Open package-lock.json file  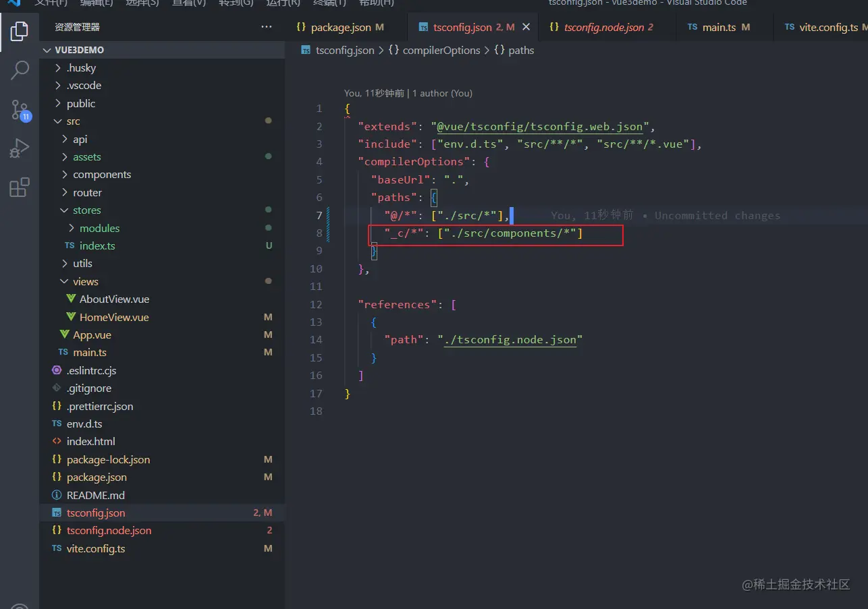(162, 459)
